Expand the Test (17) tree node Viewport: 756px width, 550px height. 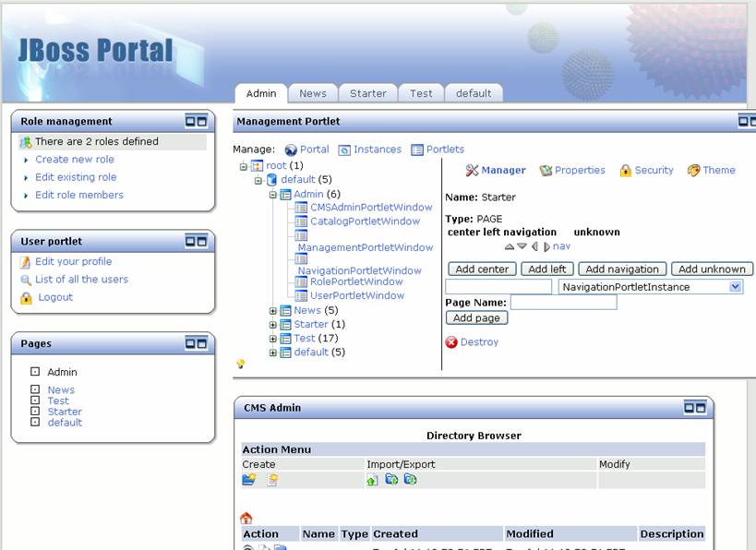click(x=273, y=339)
